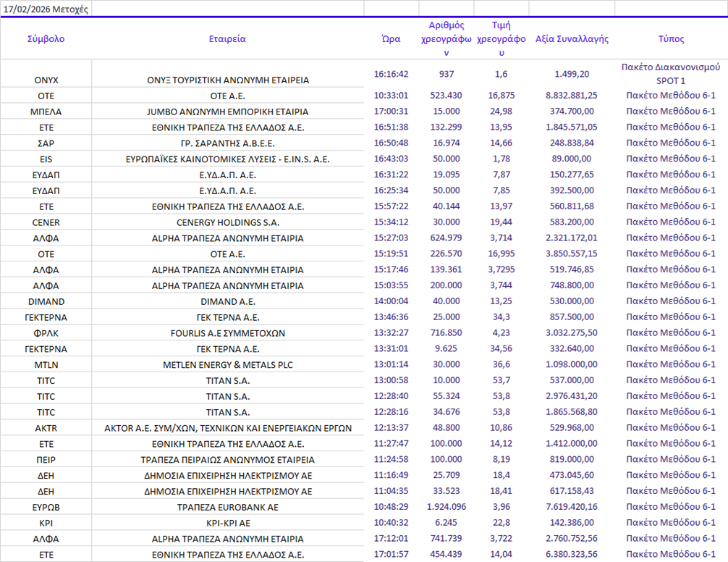Select quantity cell 1.924.096
The image size is (728, 562).
point(446,506)
